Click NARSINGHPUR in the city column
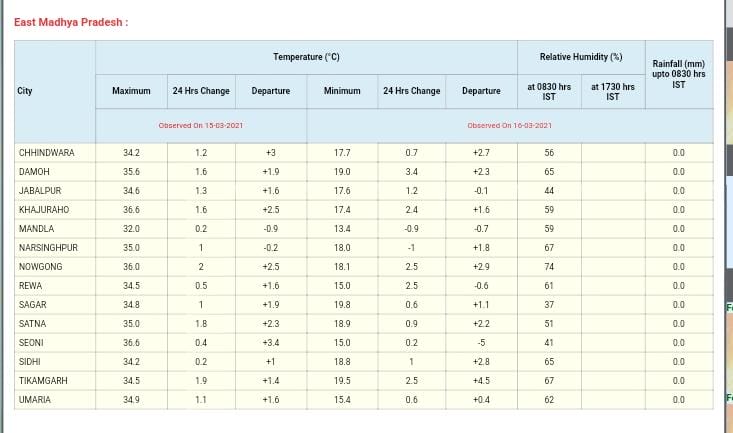Screen dimensions: 733x433 (48, 248)
